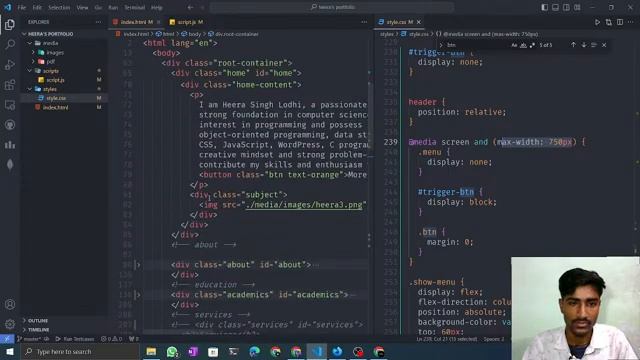Click Run Testcases in status bar
Screen dimensions: 640x360
tap(75, 339)
